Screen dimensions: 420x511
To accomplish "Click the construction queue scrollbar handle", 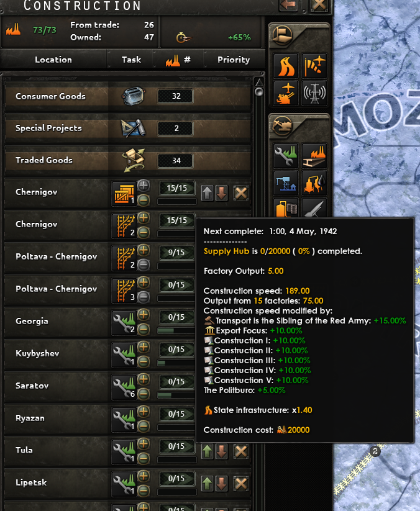I will (259, 92).
